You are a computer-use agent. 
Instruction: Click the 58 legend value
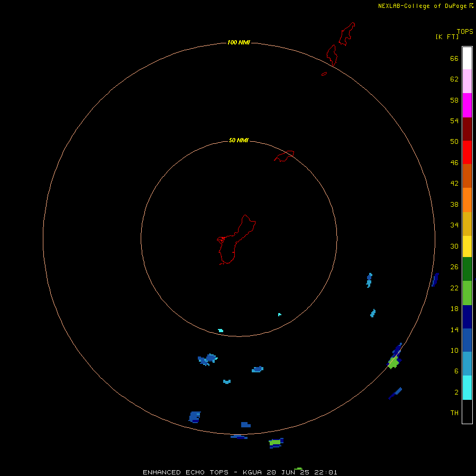point(454,100)
